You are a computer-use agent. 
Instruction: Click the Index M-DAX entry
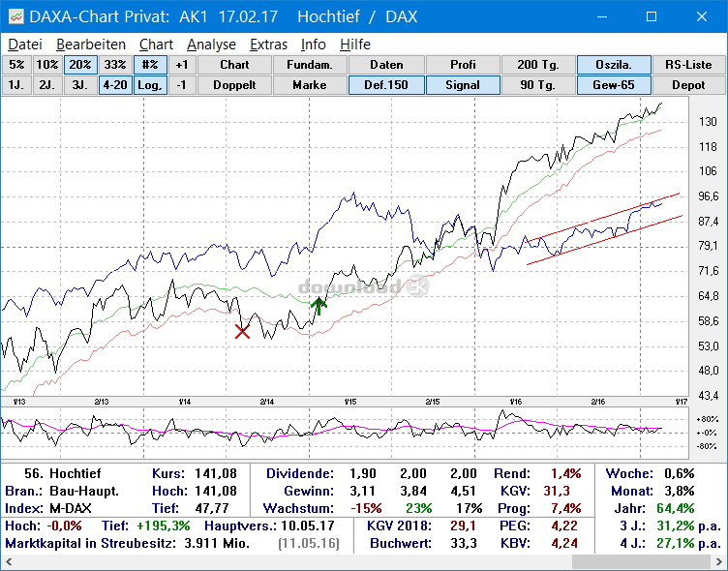pos(70,508)
